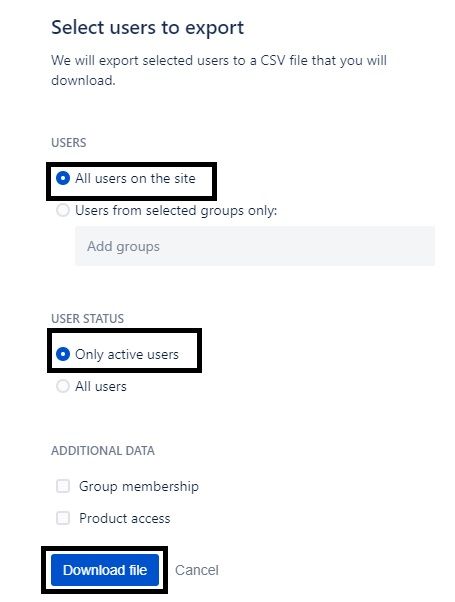Click the 'Users from selected groups only:' label
The width and height of the screenshot is (455, 602).
coord(176,211)
